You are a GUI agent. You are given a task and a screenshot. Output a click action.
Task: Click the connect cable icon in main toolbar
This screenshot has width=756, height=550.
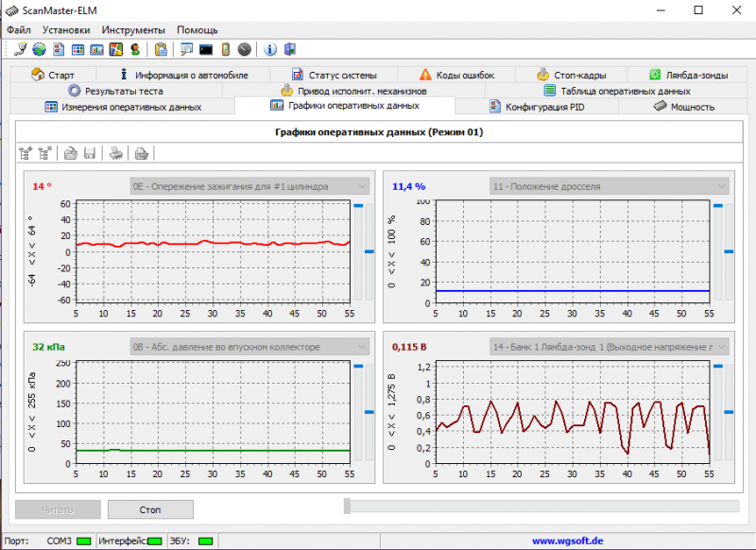coord(21,49)
